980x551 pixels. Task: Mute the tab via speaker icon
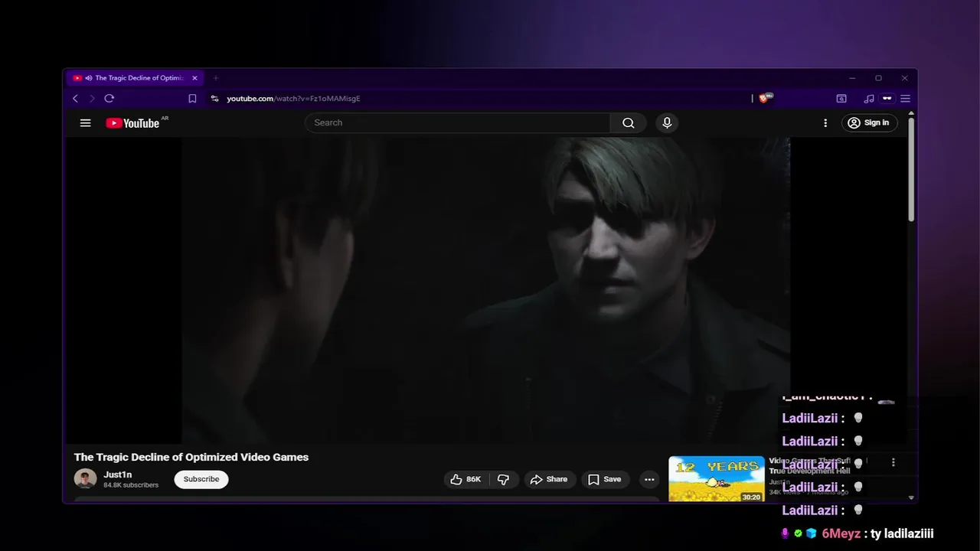[89, 78]
